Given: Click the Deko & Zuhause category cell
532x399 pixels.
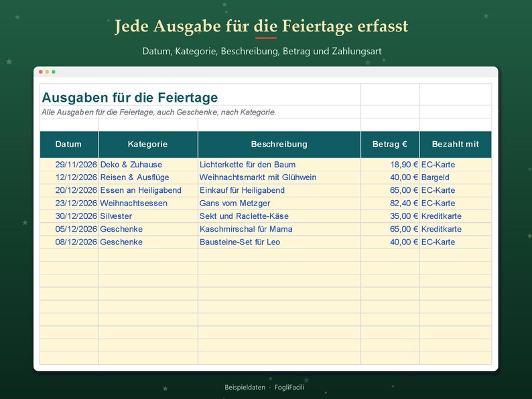Looking at the screenshot, I should [148, 165].
